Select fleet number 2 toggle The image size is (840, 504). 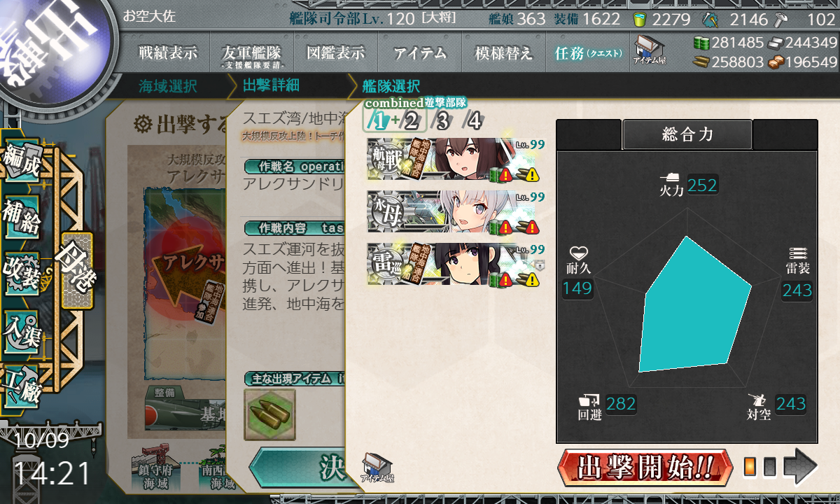click(x=412, y=121)
